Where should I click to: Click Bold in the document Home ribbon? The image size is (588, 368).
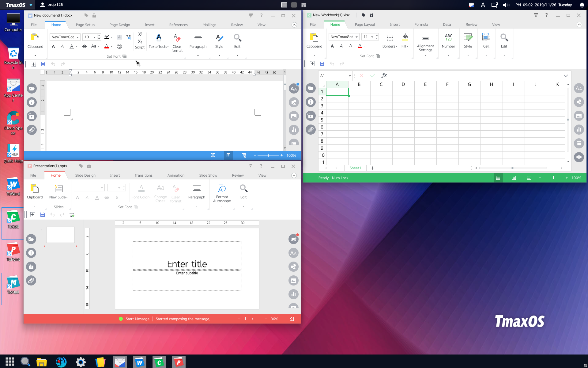point(53,46)
